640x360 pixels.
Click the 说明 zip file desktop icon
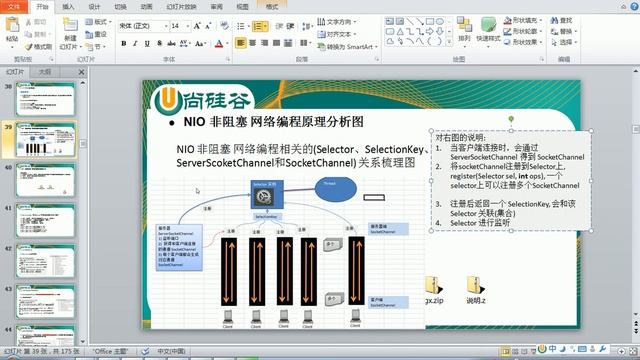coord(476,290)
